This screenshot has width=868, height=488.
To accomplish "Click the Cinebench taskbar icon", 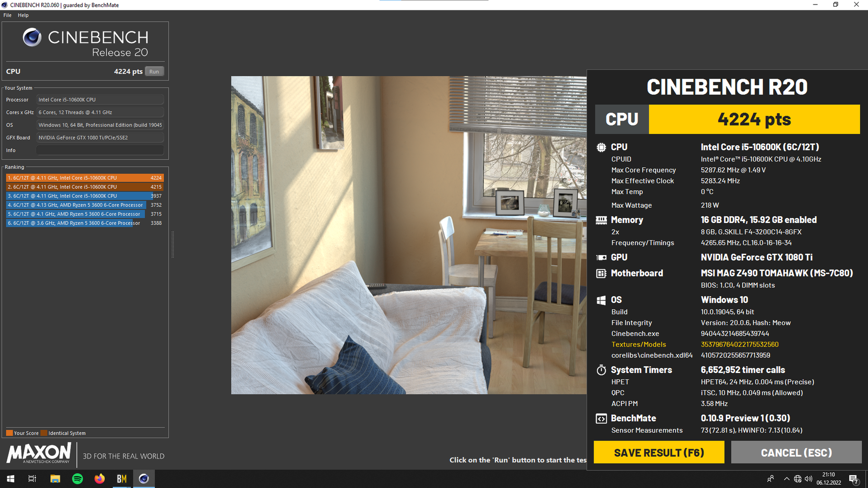I will click(x=144, y=479).
